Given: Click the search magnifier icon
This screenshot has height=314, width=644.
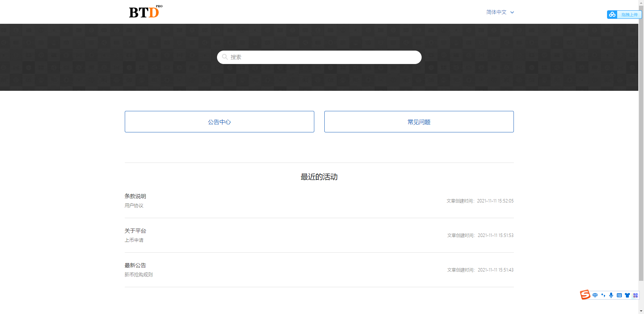Looking at the screenshot, I should [x=225, y=57].
